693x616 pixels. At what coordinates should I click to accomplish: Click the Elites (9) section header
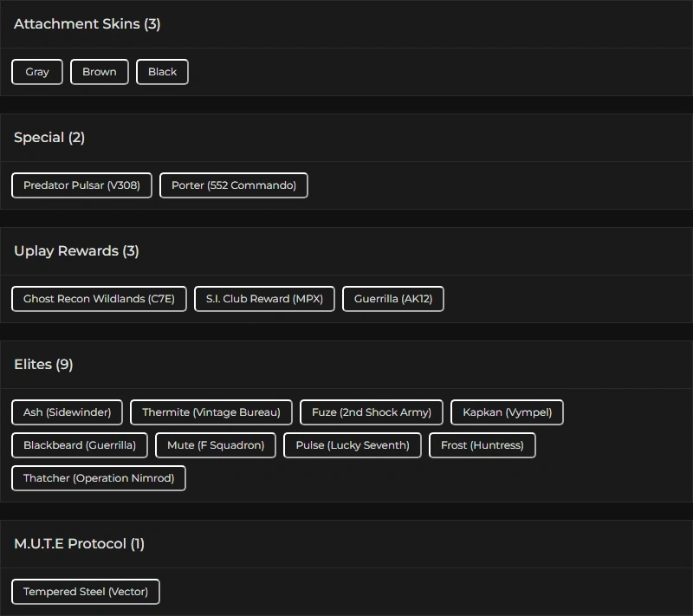pos(43,365)
